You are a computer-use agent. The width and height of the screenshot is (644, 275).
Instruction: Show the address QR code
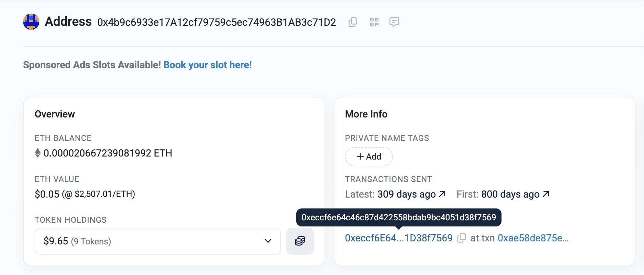click(x=374, y=22)
